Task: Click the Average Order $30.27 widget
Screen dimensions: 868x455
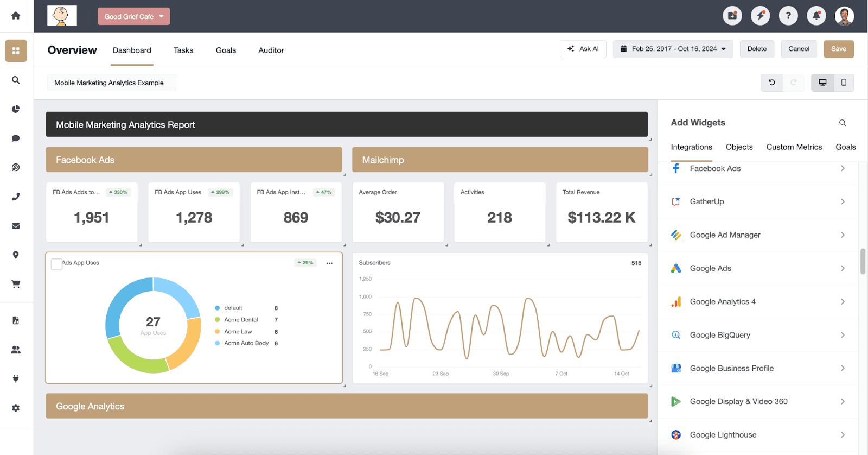Action: click(x=398, y=212)
